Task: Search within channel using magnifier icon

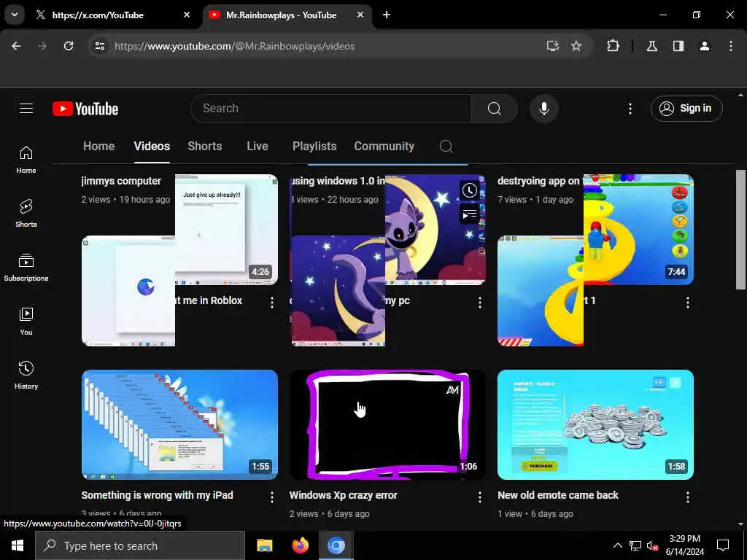Action: tap(446, 146)
